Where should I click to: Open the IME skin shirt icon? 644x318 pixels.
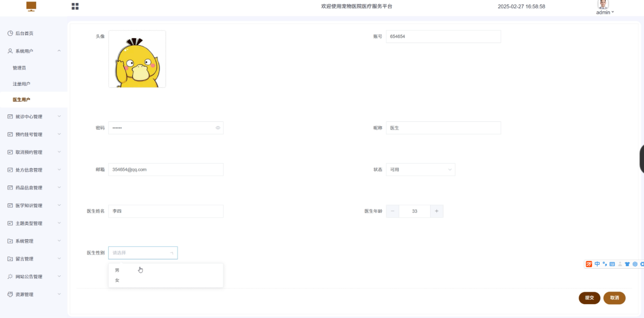(x=627, y=264)
